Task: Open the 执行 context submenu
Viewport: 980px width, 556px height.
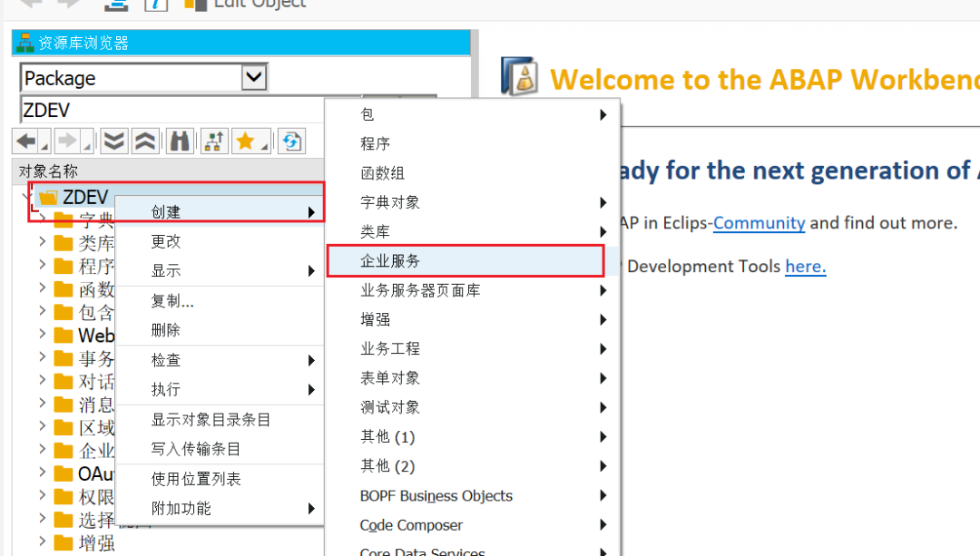Action: [220, 389]
